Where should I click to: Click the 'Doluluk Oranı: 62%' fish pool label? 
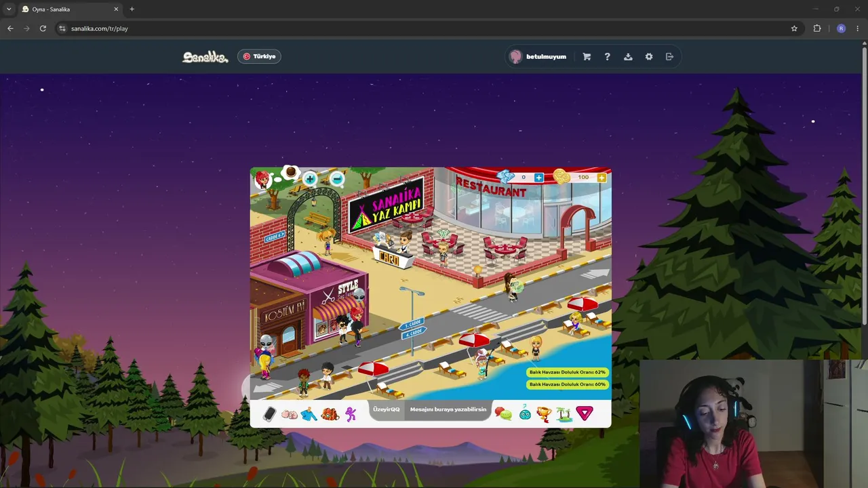568,372
